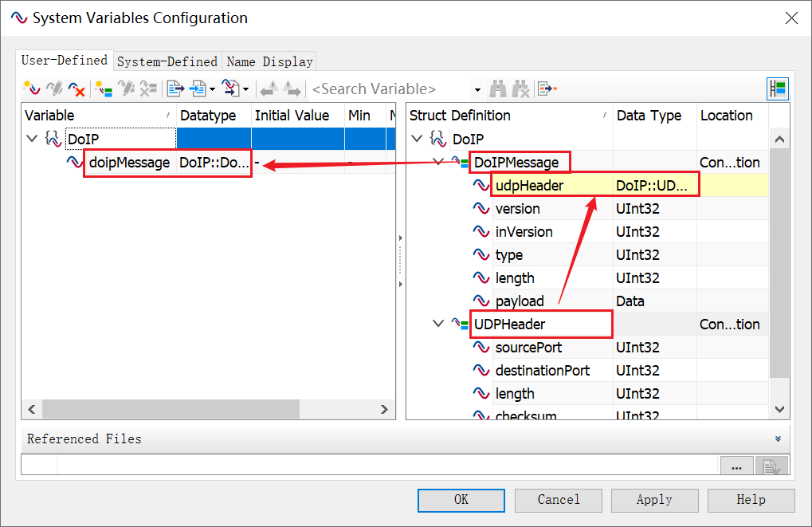The height and width of the screenshot is (527, 812).
Task: Collapse the UDPHeader struct node
Action: pos(438,324)
